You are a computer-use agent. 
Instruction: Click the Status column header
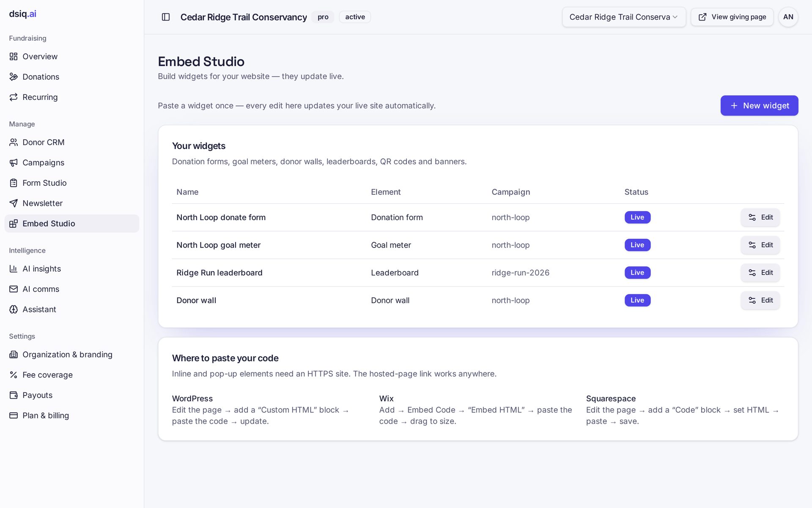(636, 192)
